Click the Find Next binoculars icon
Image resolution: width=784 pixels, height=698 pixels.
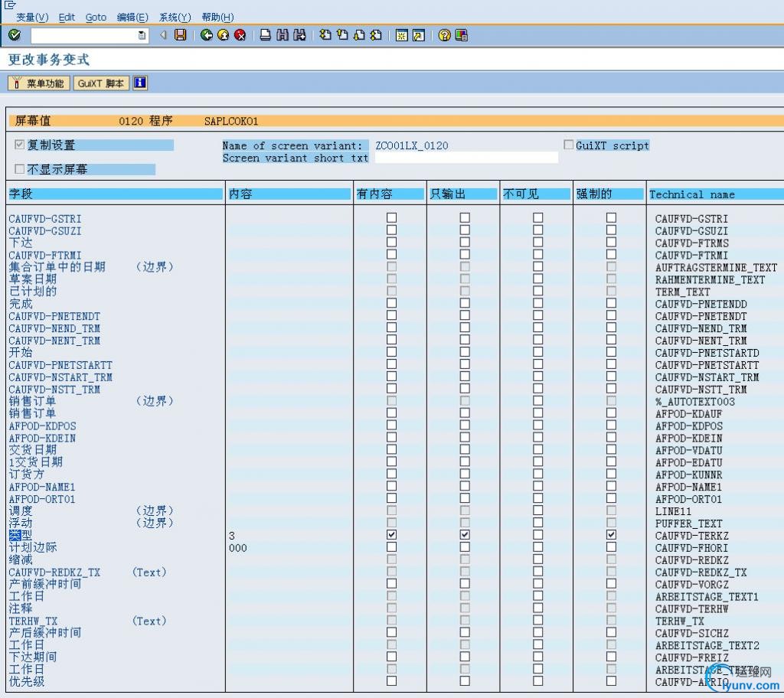click(x=299, y=34)
